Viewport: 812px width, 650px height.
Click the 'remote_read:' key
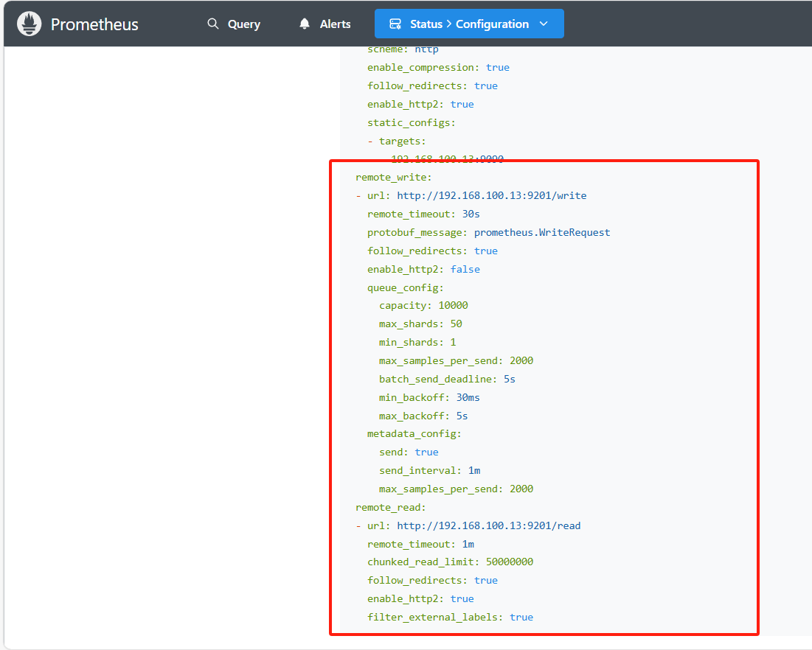(x=390, y=508)
